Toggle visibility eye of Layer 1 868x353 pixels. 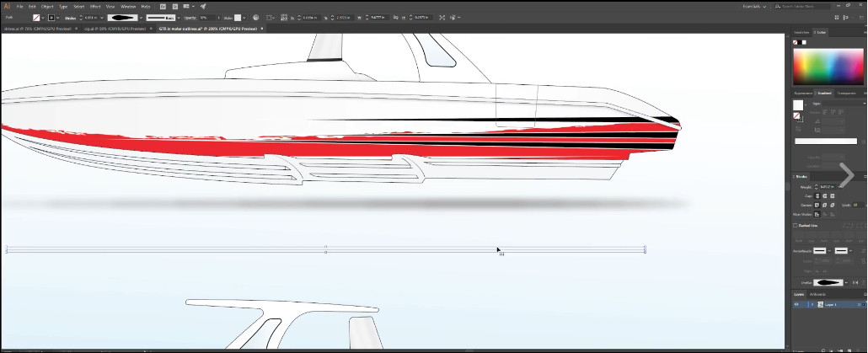796,304
